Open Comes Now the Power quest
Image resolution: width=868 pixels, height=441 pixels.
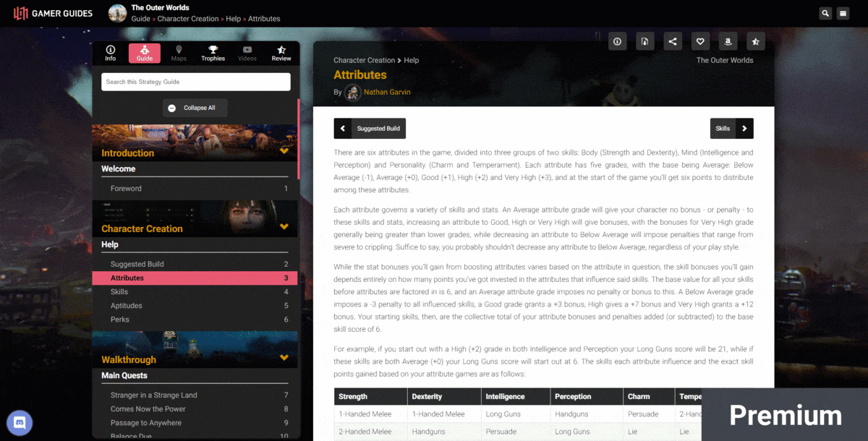[195, 409]
